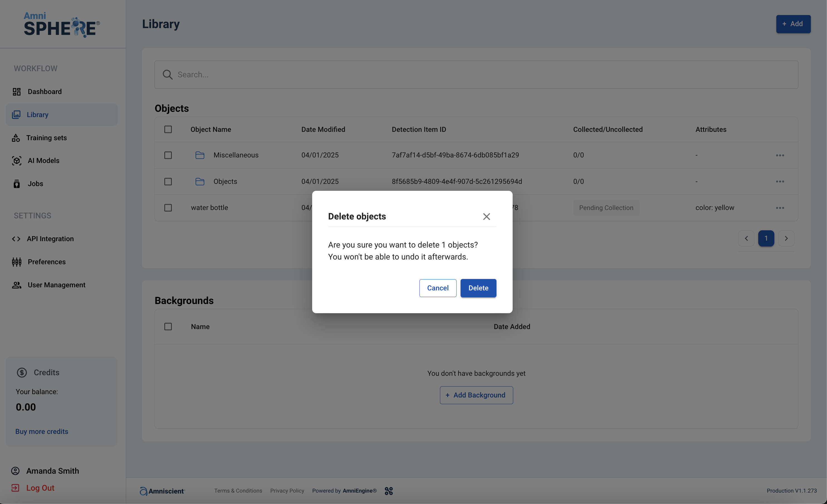Click the Preferences sliders icon
827x504 pixels.
[x=16, y=262]
